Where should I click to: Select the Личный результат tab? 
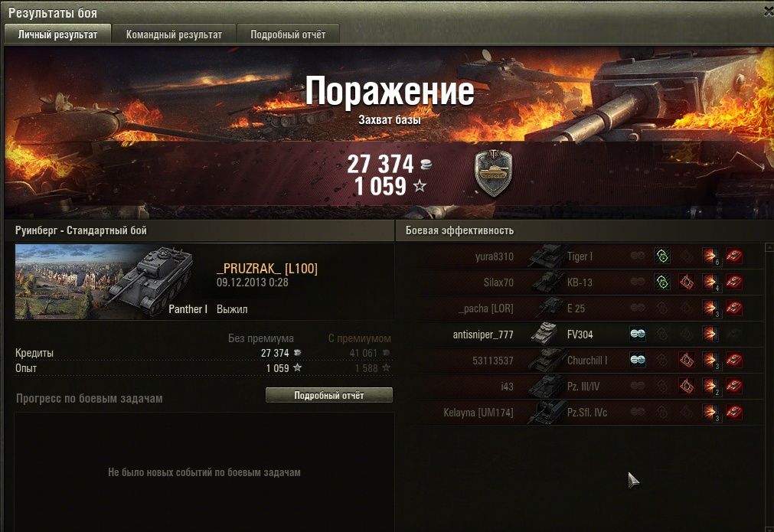click(x=57, y=34)
